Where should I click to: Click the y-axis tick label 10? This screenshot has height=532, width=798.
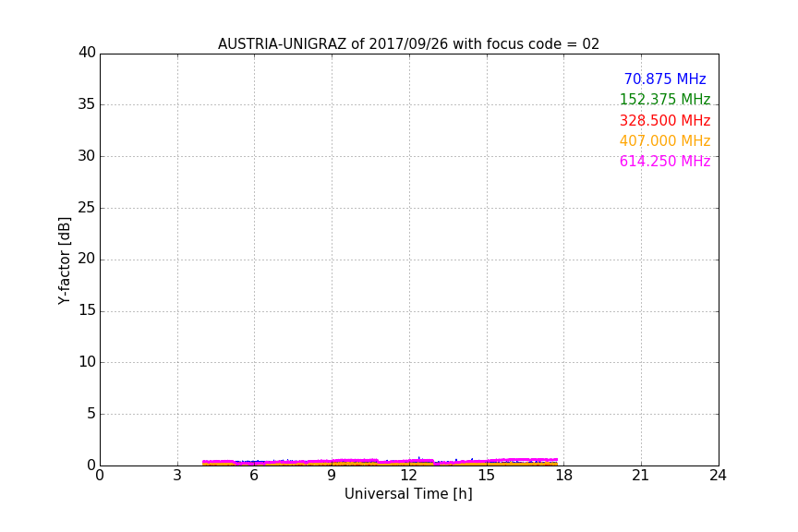87,362
